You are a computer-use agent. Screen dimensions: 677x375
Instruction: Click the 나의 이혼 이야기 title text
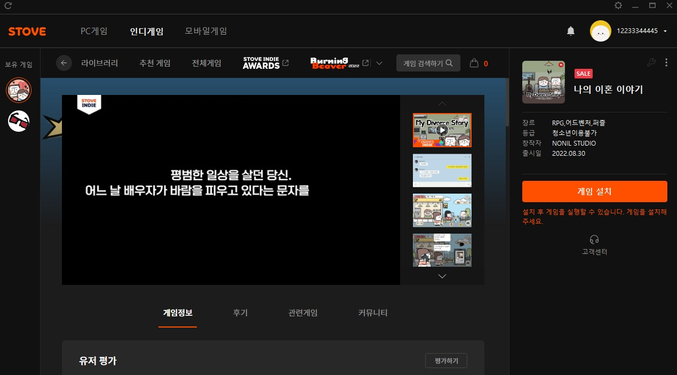[608, 90]
